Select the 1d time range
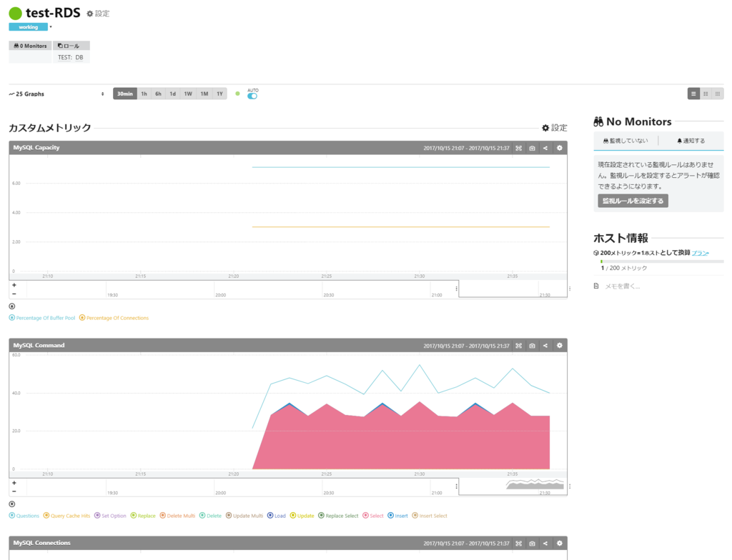This screenshot has width=732, height=560. (173, 94)
